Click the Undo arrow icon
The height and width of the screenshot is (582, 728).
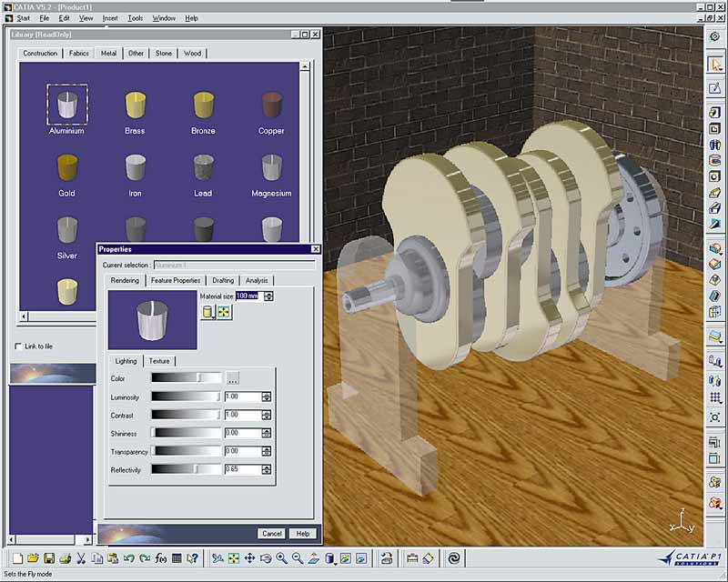(x=128, y=558)
